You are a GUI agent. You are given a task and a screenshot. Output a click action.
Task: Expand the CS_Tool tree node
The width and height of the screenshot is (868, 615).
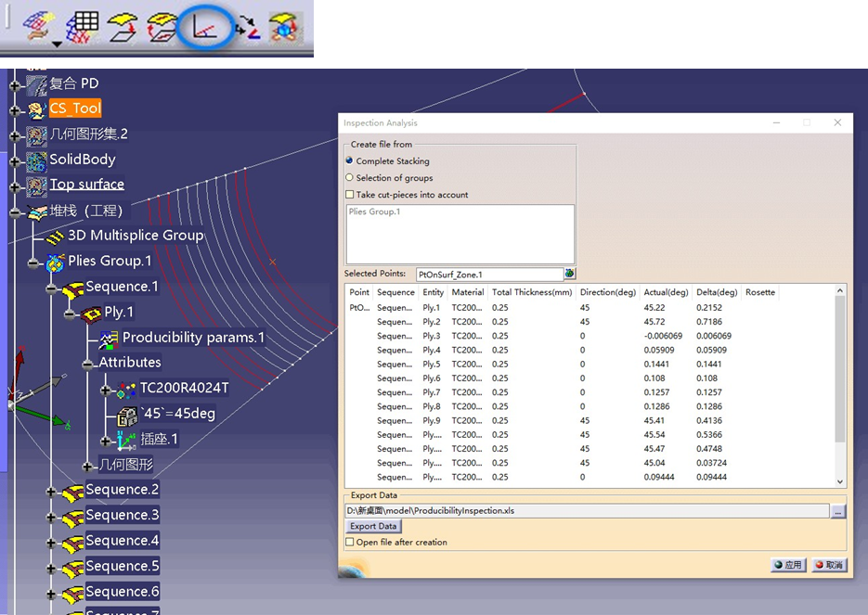(15, 110)
